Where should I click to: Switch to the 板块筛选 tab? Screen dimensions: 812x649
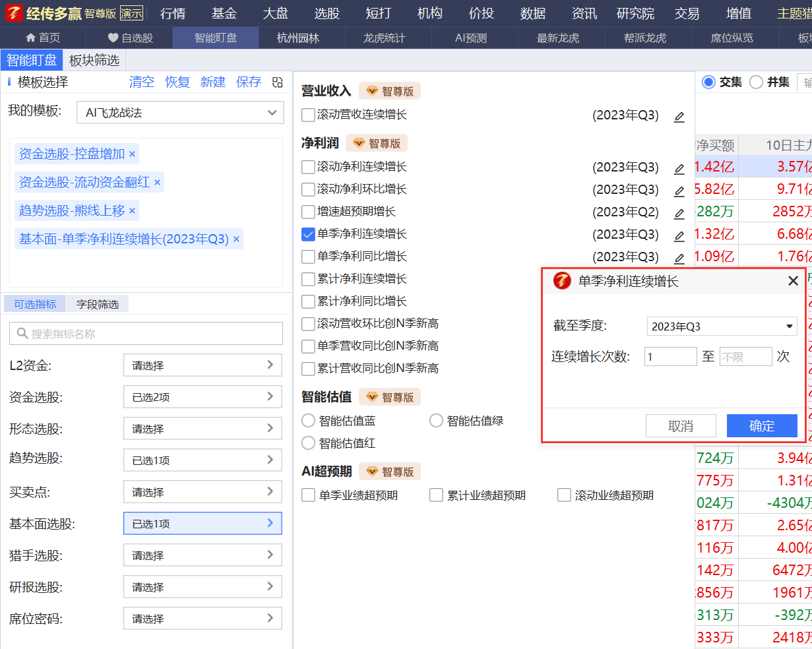tap(94, 61)
